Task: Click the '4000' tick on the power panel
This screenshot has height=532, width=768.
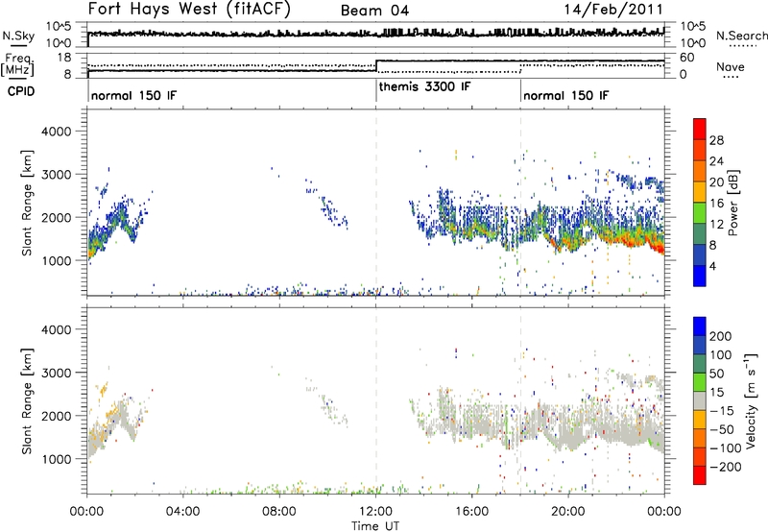Action: (x=56, y=132)
